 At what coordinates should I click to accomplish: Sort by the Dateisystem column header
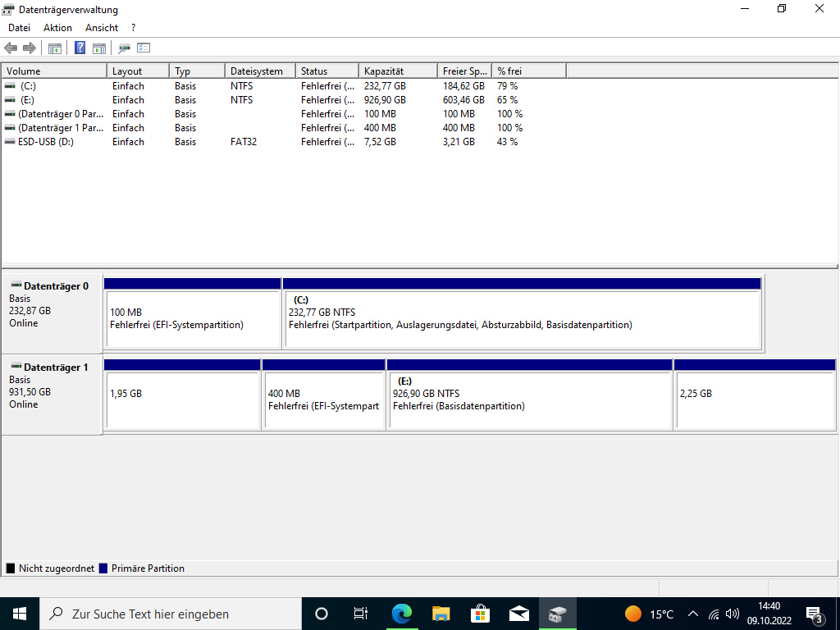[260, 71]
